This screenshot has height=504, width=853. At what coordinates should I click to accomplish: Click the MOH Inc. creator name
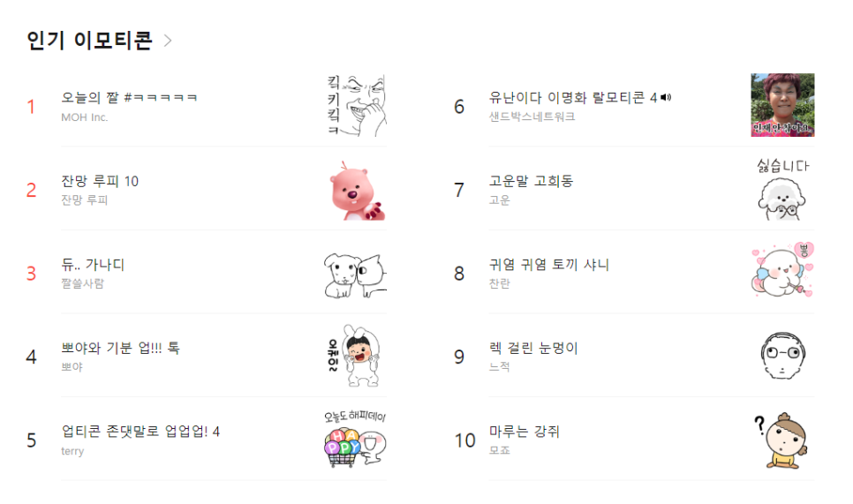[84, 117]
